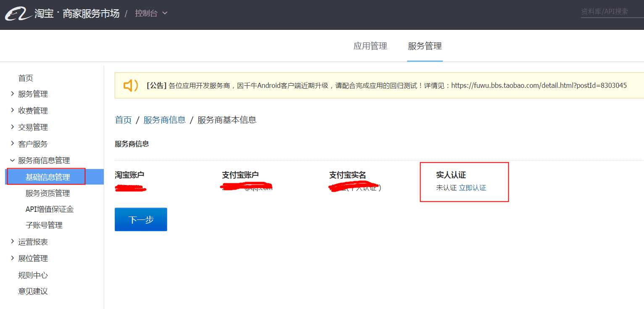Open the 控制台 dropdown in header
This screenshot has height=309, width=644.
click(151, 13)
